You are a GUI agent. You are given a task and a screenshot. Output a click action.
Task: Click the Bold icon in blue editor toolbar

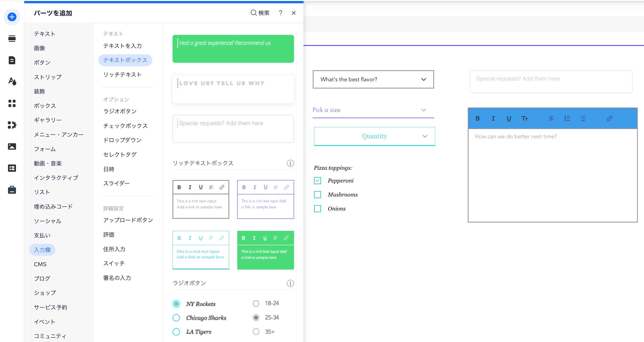478,118
